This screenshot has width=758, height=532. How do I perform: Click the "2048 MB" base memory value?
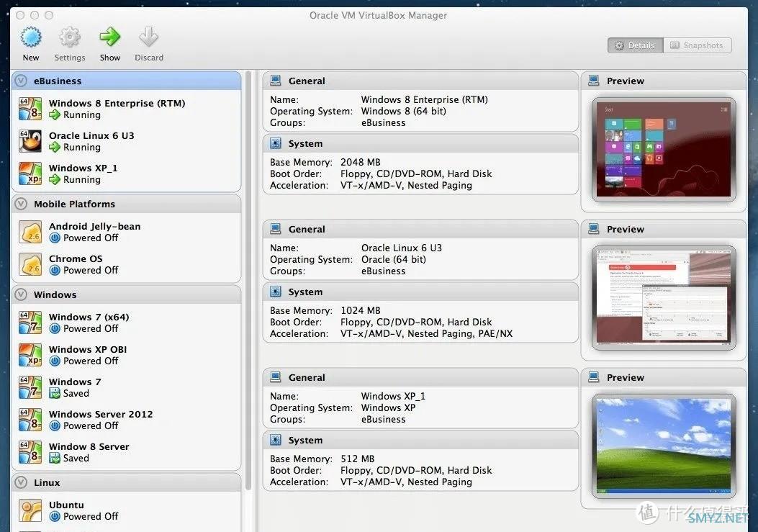(361, 163)
